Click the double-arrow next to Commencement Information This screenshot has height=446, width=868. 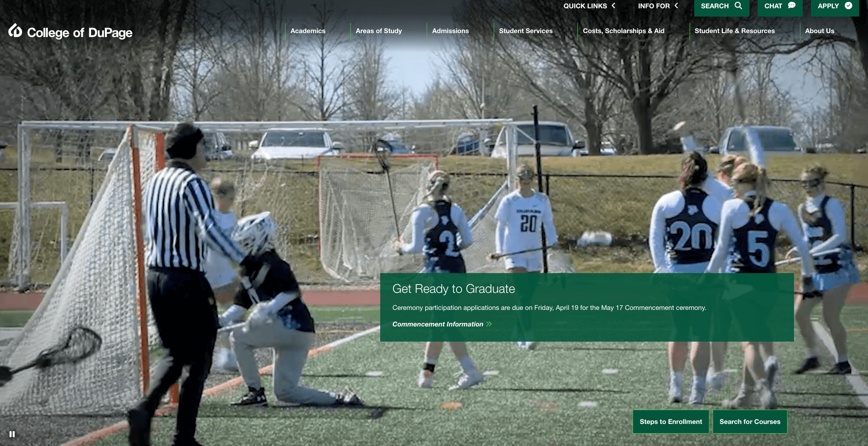[489, 324]
